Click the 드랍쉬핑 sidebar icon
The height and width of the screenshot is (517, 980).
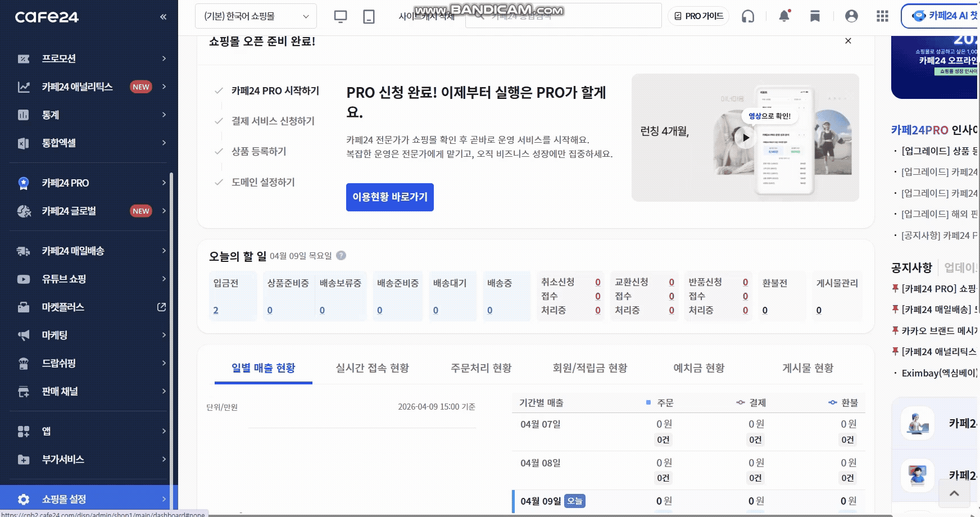click(x=24, y=363)
